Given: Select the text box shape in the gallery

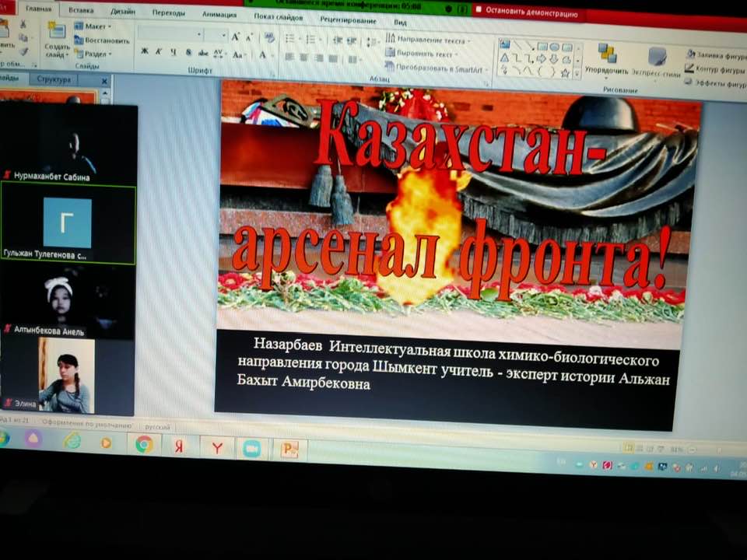Looking at the screenshot, I should pos(505,45).
